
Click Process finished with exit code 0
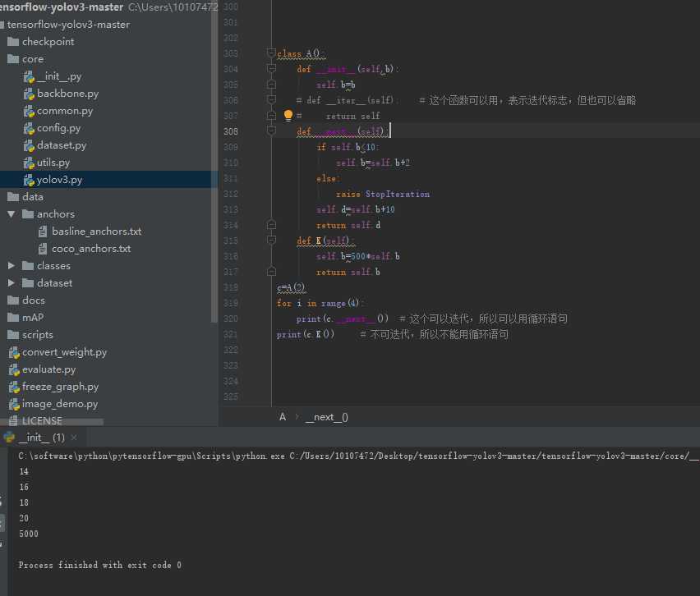pyautogui.click(x=99, y=565)
